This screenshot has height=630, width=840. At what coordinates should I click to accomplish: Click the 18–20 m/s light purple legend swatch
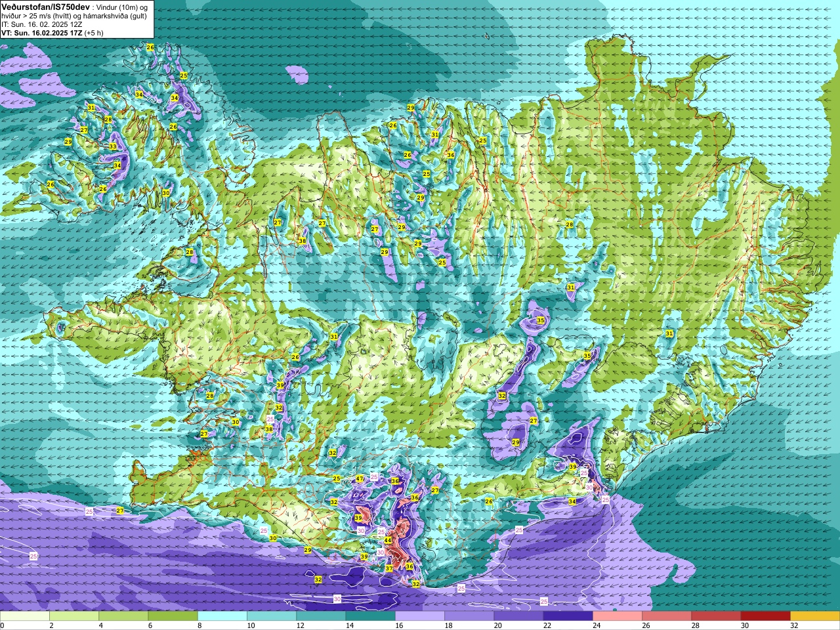click(469, 616)
